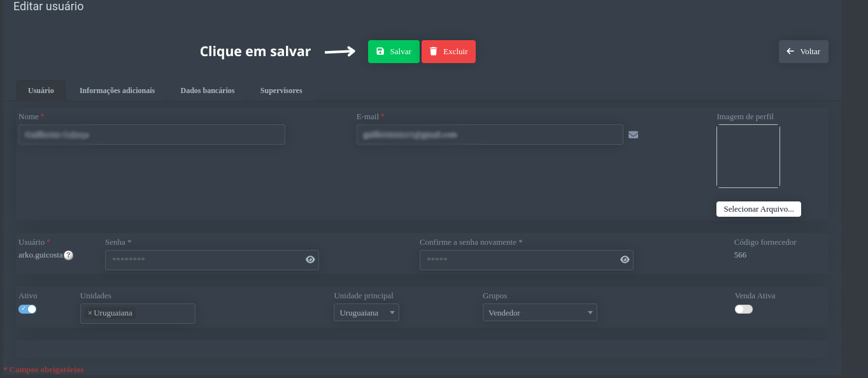Open the Dados bancários tab
The height and width of the screenshot is (378, 868).
pyautogui.click(x=208, y=91)
